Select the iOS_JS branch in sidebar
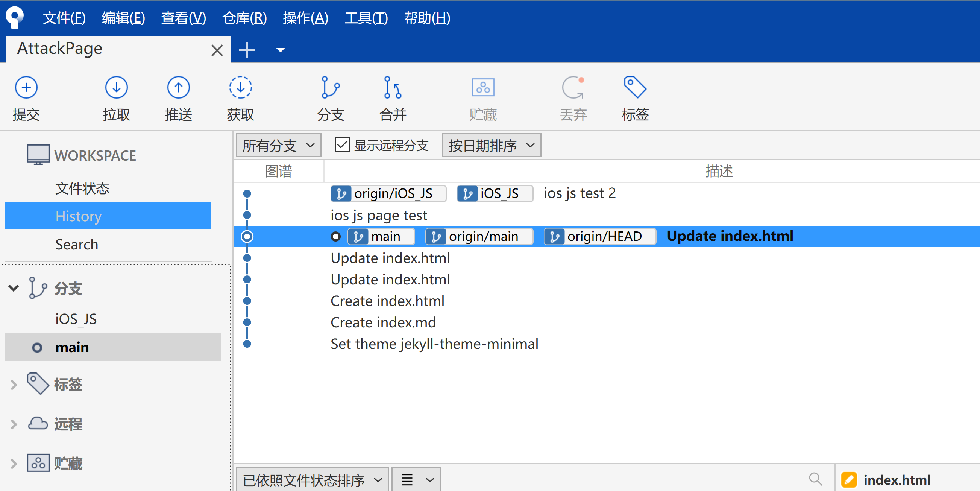The image size is (980, 491). (76, 319)
